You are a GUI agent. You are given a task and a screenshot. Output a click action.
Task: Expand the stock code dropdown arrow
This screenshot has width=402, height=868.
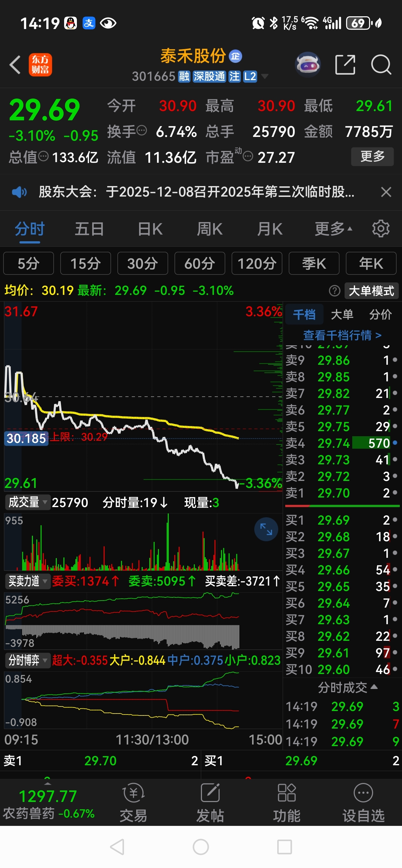[x=265, y=77]
